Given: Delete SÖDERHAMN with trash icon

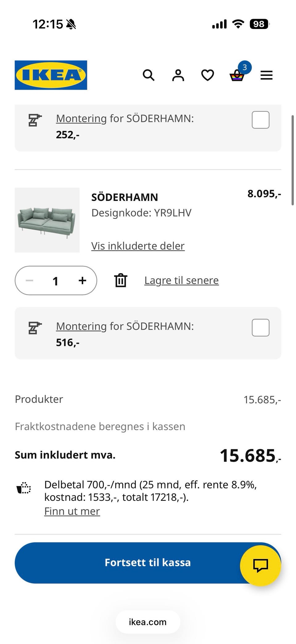Looking at the screenshot, I should tap(121, 280).
